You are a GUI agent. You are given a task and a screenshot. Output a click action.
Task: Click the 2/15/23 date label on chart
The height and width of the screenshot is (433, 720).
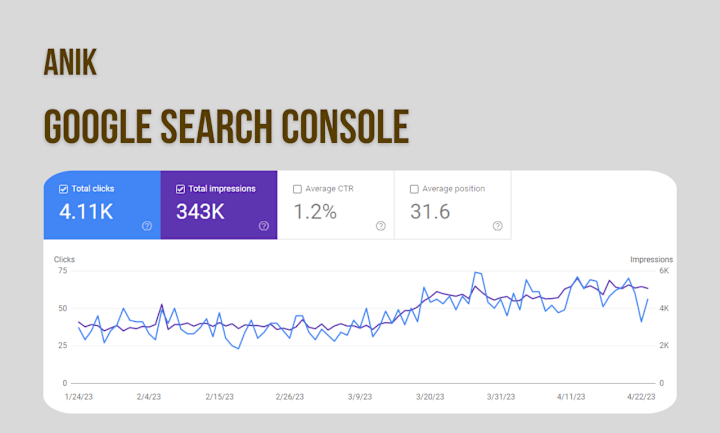[x=219, y=397]
